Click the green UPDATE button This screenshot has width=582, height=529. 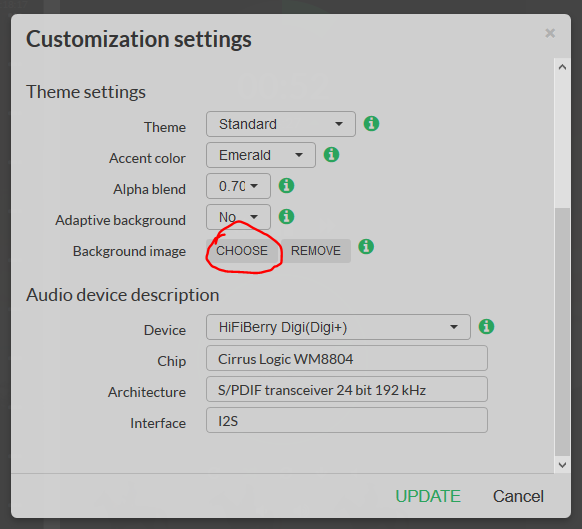click(428, 496)
